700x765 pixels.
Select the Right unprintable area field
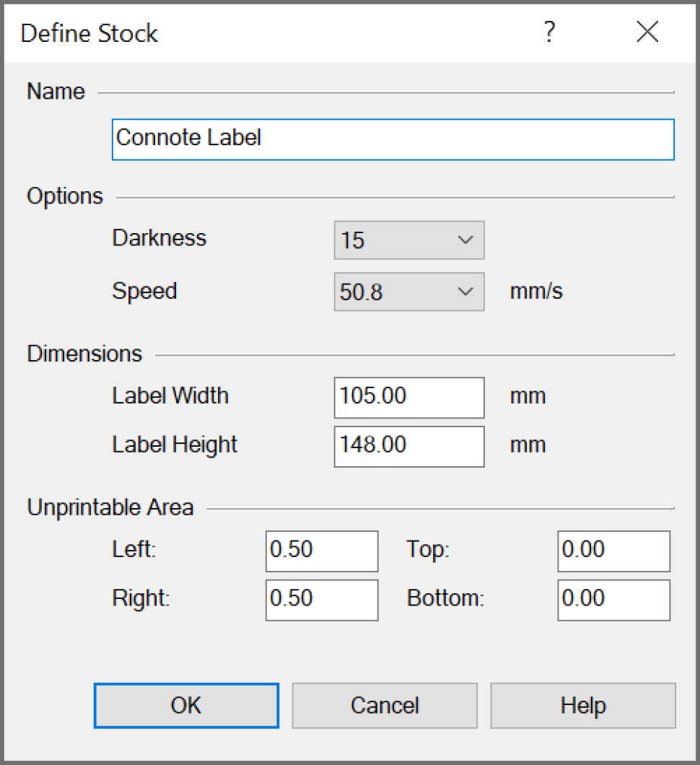(321, 600)
